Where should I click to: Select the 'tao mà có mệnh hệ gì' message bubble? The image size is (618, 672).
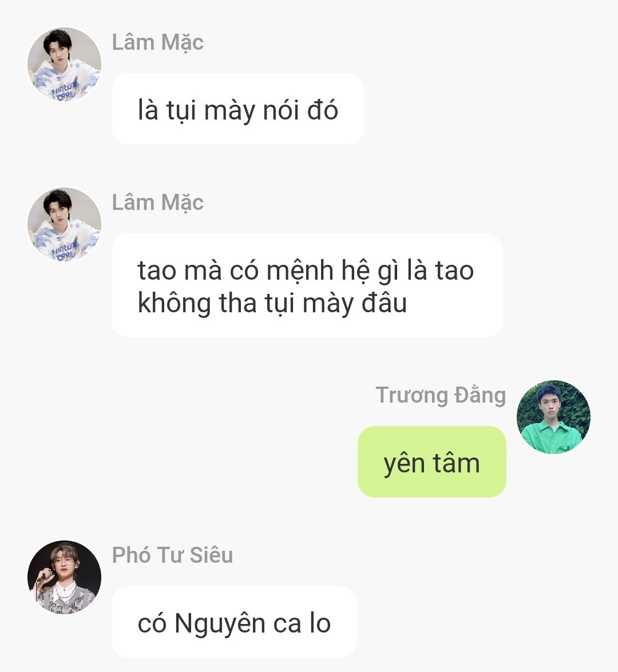coord(307,285)
